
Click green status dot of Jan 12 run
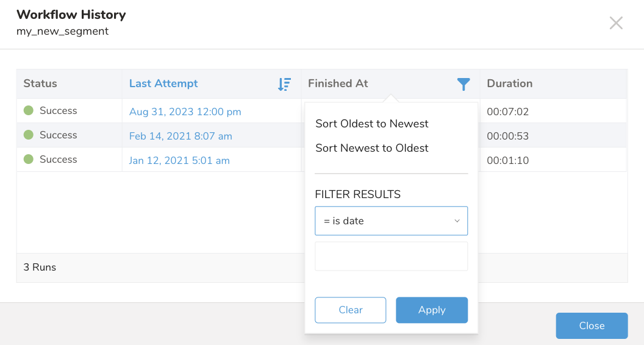[x=28, y=160]
